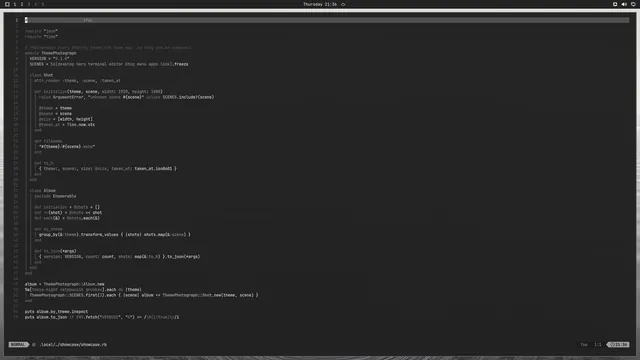This screenshot has height=360, width=640.
Task: Click the @shots.each(&) line
Action: 67,218
